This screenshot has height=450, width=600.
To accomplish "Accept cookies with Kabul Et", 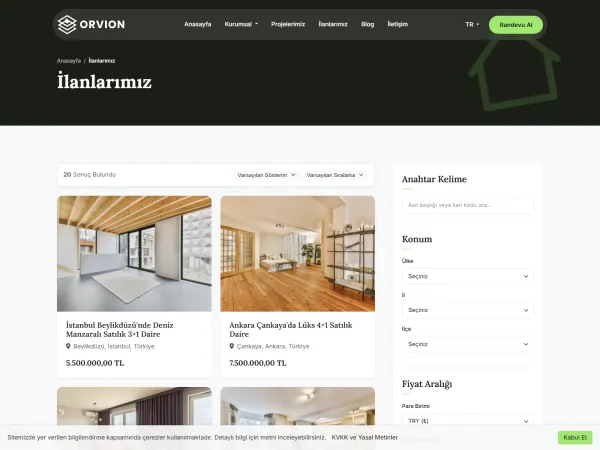I will coord(575,437).
